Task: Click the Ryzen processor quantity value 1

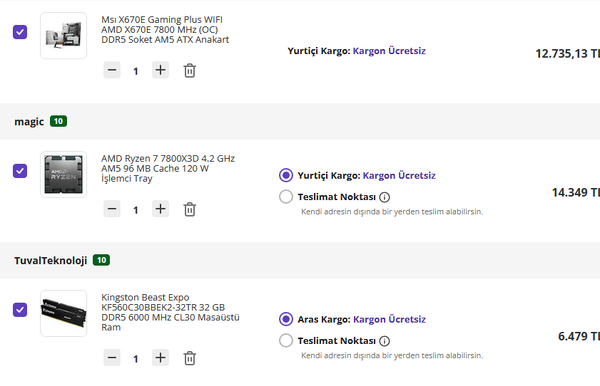Action: [x=135, y=210]
